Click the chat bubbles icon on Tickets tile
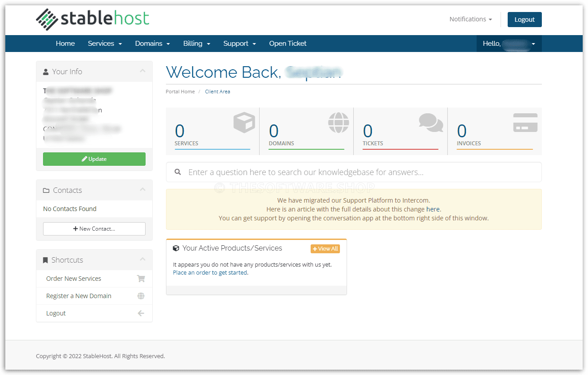The width and height of the screenshot is (588, 375). click(x=431, y=123)
